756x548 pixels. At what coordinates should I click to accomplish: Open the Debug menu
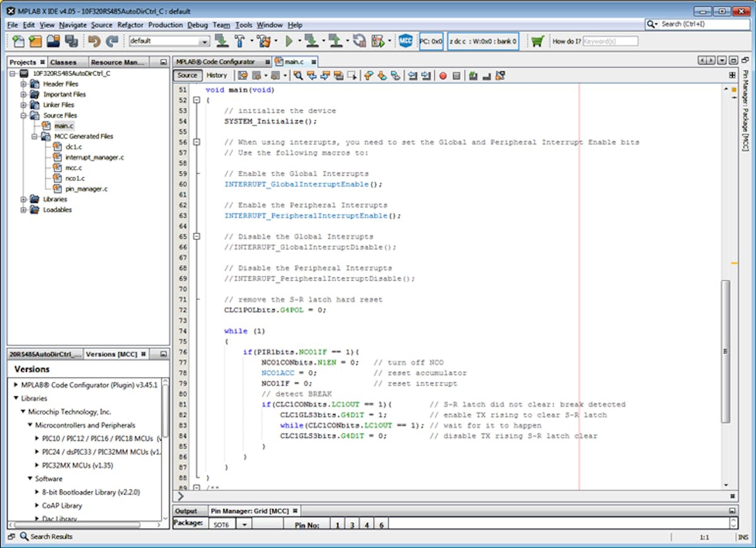click(x=197, y=25)
